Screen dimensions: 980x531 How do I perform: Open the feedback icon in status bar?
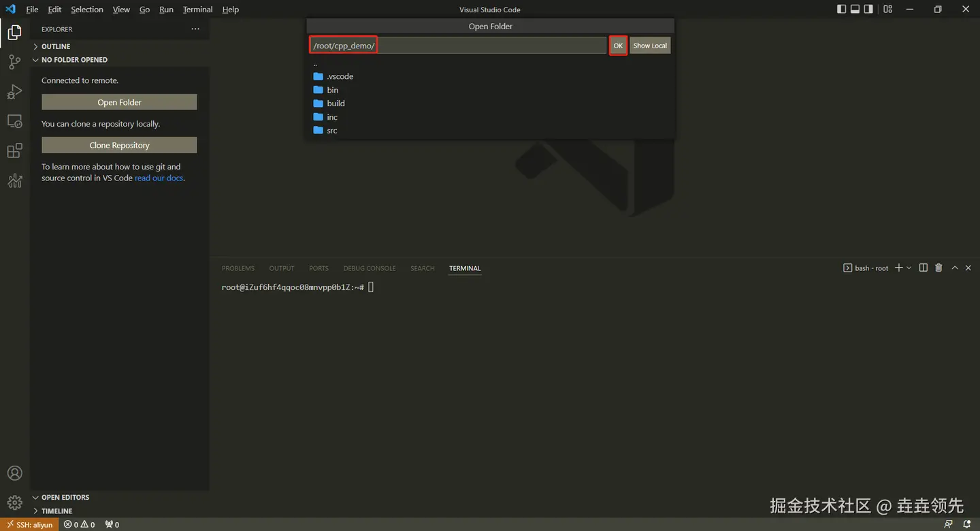(949, 525)
